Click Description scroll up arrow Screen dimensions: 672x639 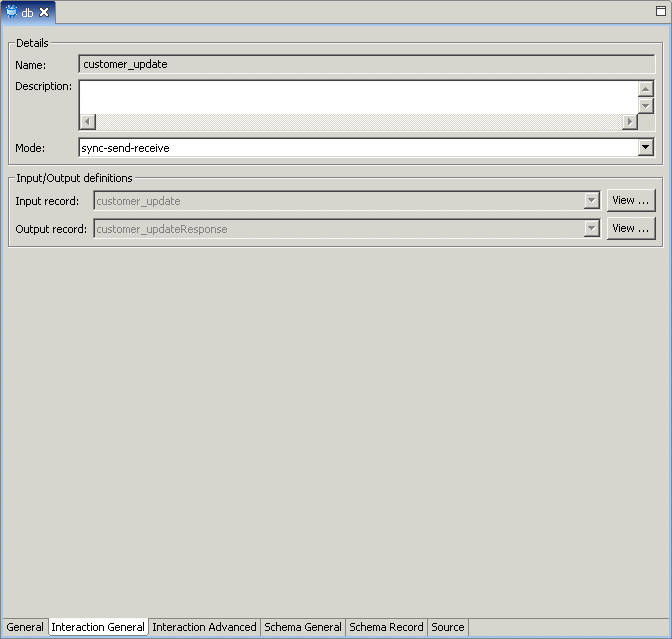point(645,89)
